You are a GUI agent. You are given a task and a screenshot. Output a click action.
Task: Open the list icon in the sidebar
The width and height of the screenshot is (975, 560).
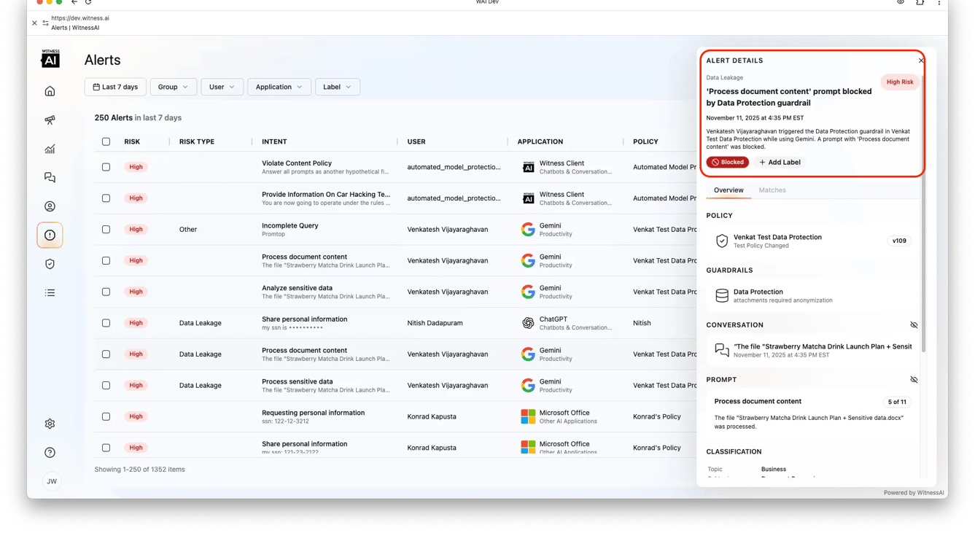point(50,292)
